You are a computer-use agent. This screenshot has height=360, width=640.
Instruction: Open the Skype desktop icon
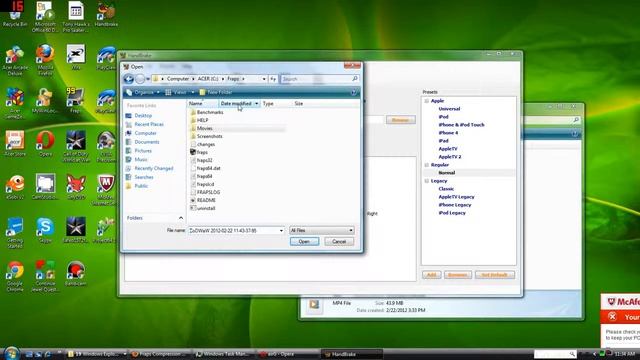(x=45, y=230)
